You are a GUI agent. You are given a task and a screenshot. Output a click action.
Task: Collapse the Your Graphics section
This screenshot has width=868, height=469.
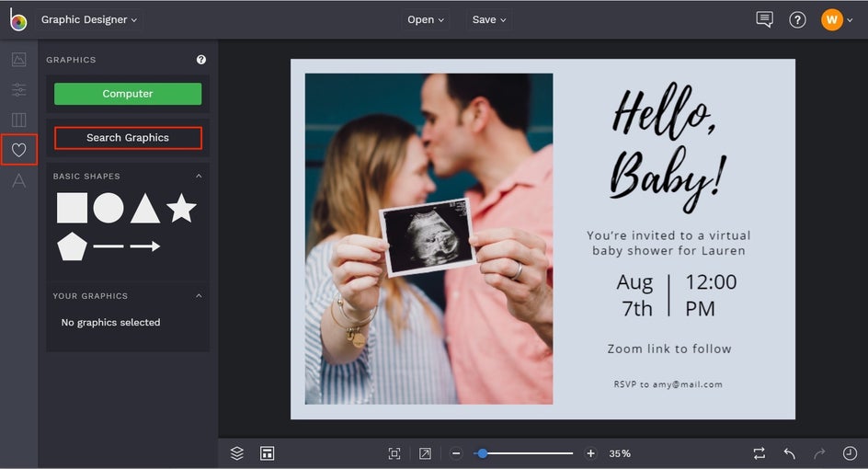[199, 296]
